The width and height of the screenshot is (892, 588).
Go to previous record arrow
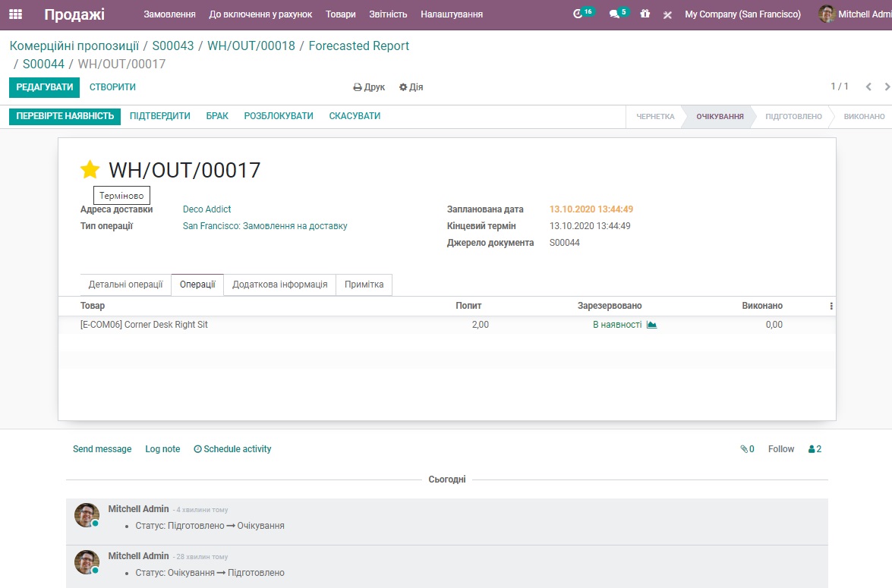click(x=869, y=86)
